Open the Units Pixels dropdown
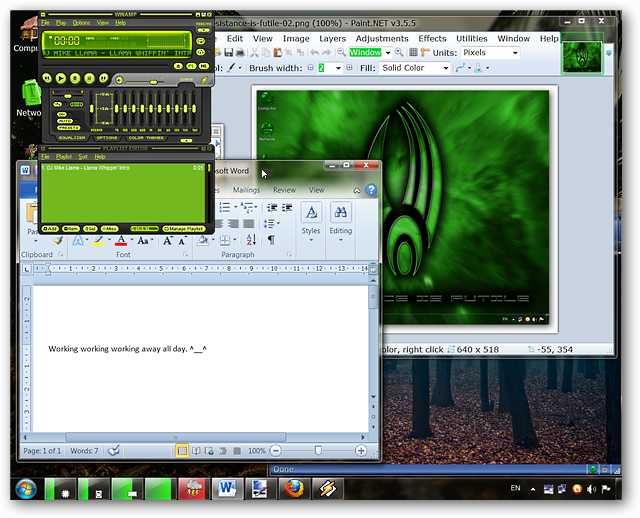 tap(515, 53)
